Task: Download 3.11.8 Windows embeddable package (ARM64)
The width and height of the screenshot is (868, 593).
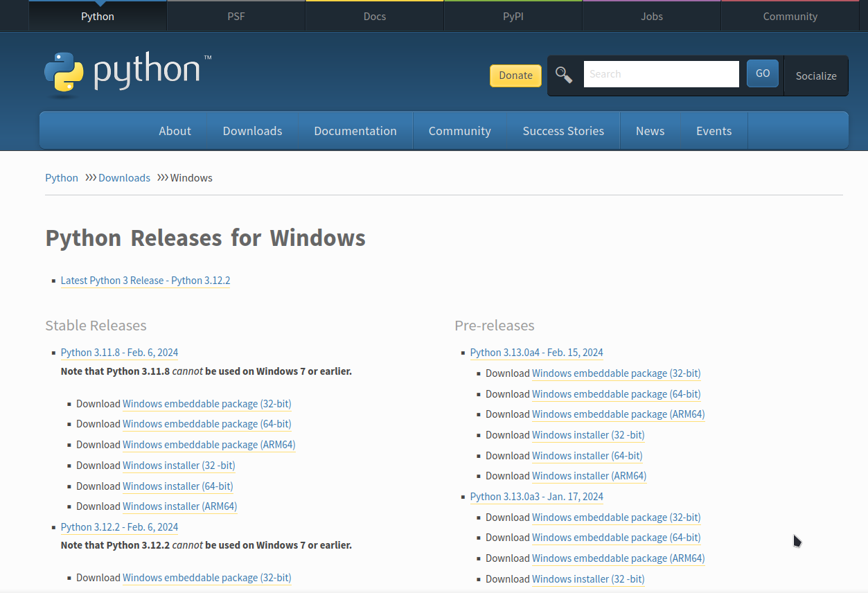Action: [209, 445]
